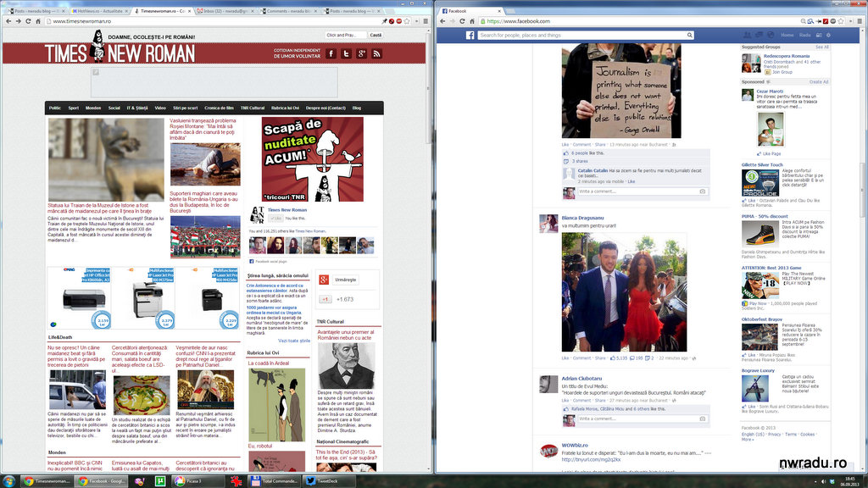
Task: Click the Facebook logo in blue bar
Action: pyautogui.click(x=470, y=35)
